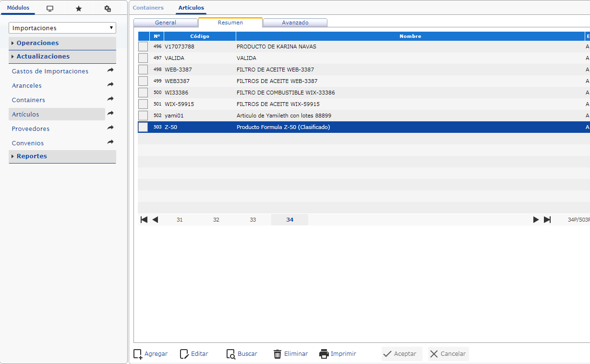Image resolution: width=590 pixels, height=364 pixels.
Task: Check the box for row WEB3387
Action: point(143,81)
